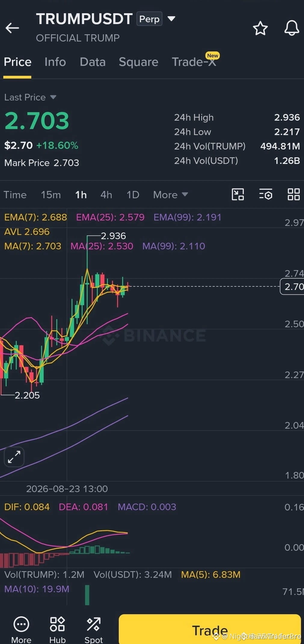
Task: Tap the 2.205 low marker on chart
Action: coord(27,395)
